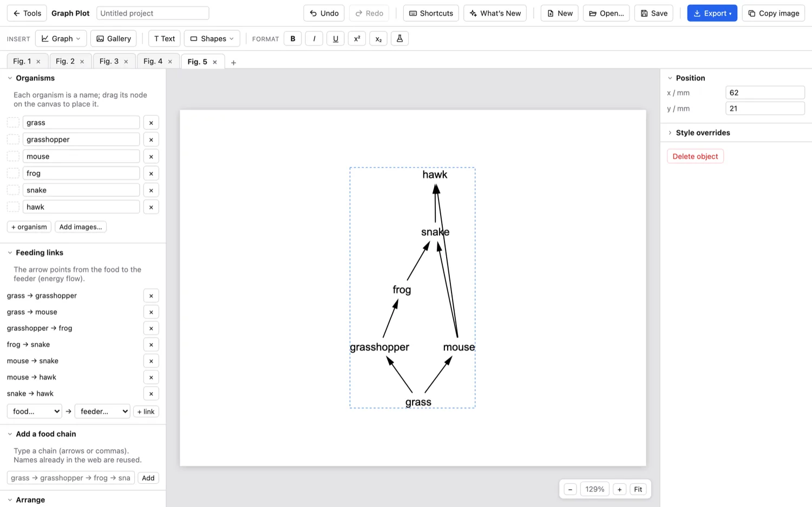812x507 pixels.
Task: Close the Fig. 2 tab
Action: [82, 62]
